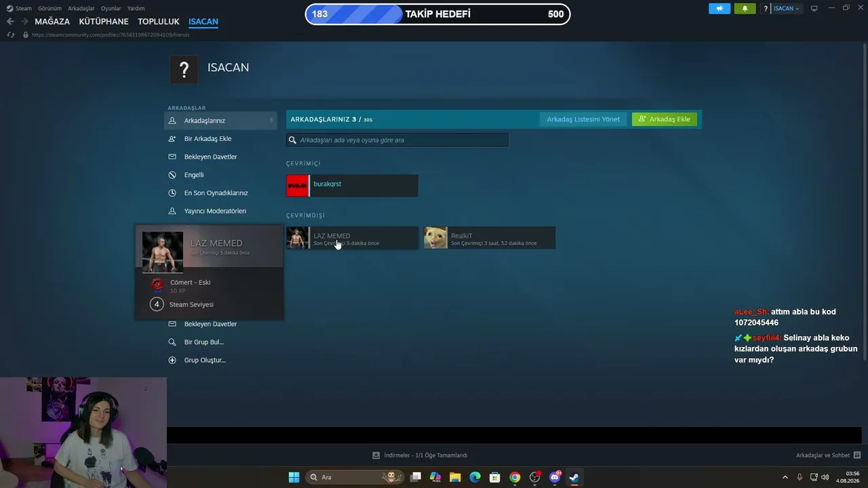
Task: Click the Grup Oluştur plus icon
Action: tap(172, 361)
